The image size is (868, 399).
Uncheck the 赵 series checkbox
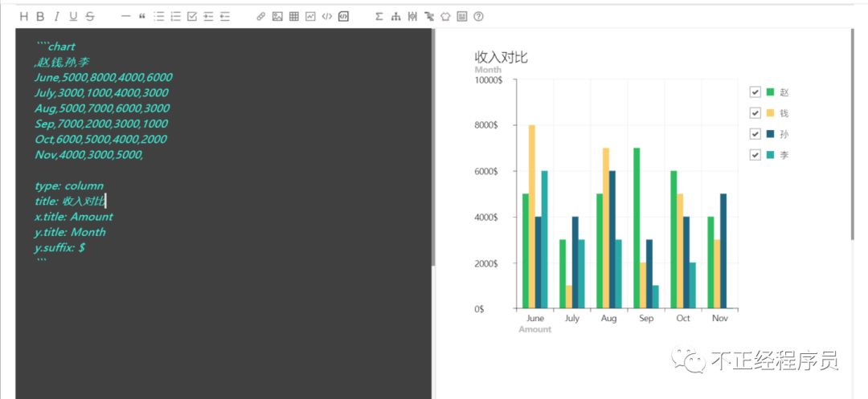[755, 92]
